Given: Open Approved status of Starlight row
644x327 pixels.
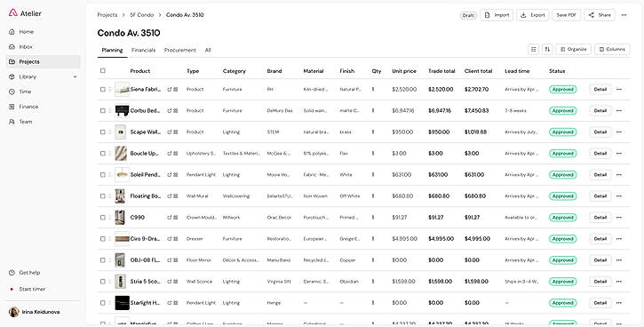Looking at the screenshot, I should coord(562,303).
